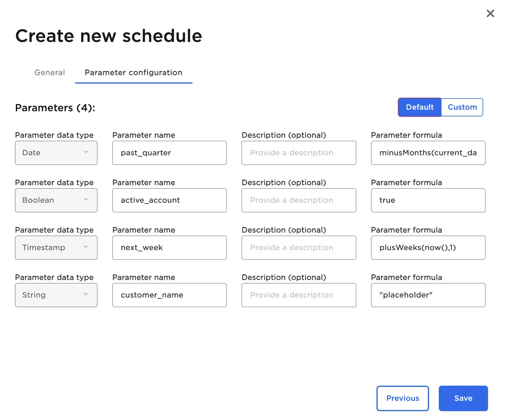Add a description for the customer_name parameter
Viewport: 506px width, 420px height.
[x=299, y=295]
